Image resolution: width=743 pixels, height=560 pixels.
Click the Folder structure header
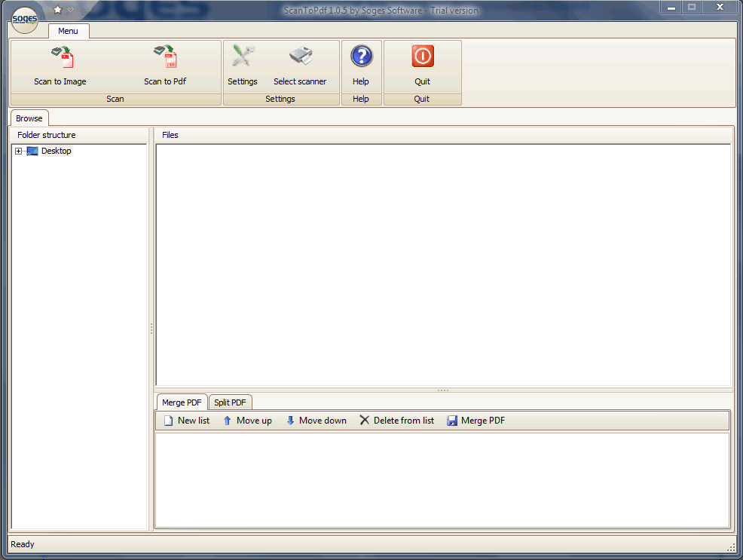tap(80, 135)
